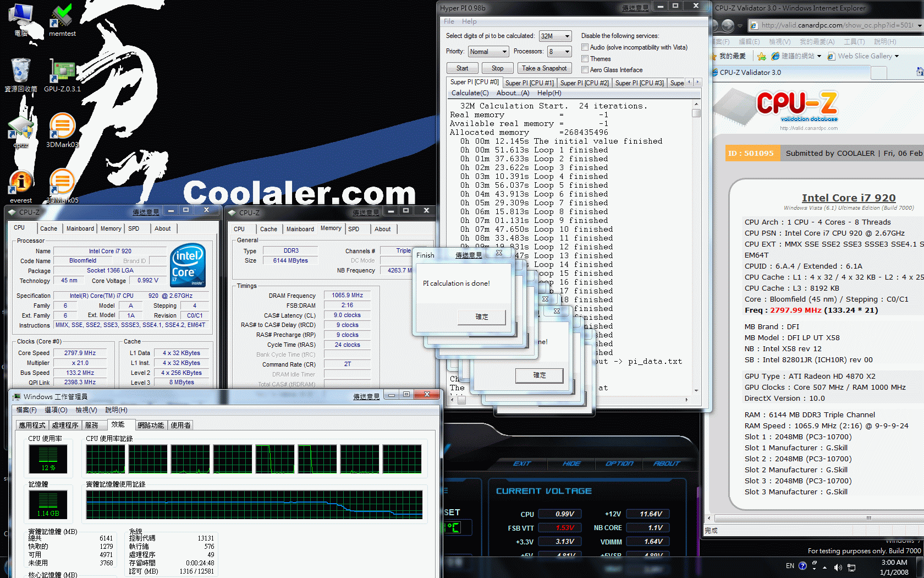This screenshot has height=578, width=924.
Task: Click the page icon beside the IE address
Action: 754,25
